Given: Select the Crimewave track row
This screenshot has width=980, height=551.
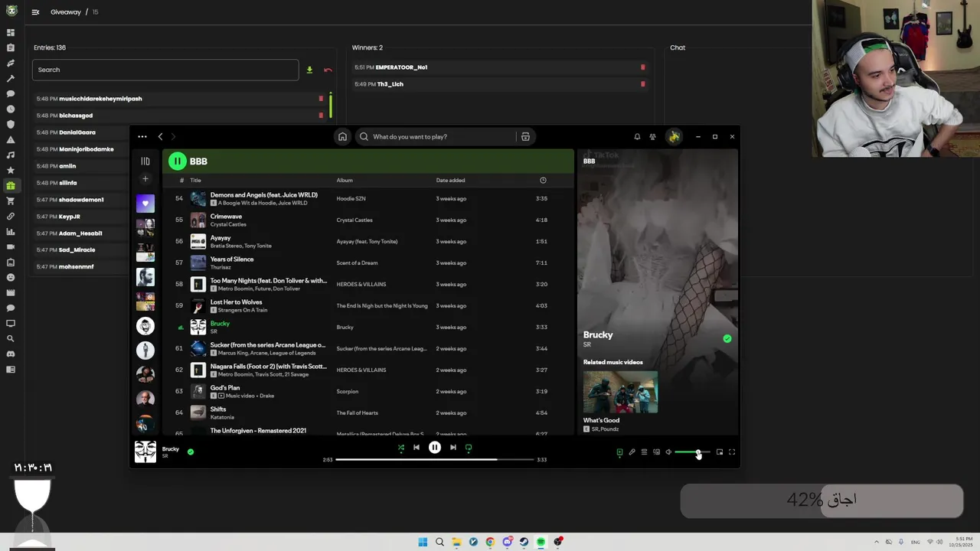Looking at the screenshot, I should tap(367, 220).
